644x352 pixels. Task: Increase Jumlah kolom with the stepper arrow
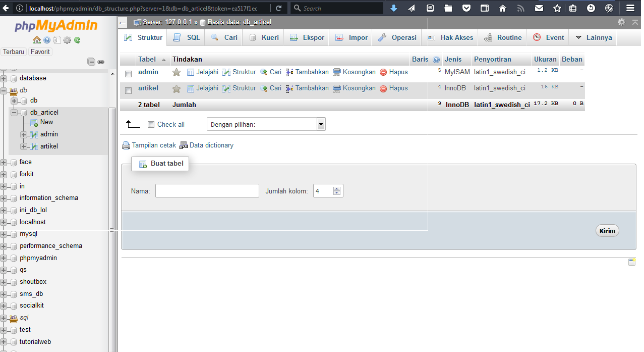pos(337,188)
